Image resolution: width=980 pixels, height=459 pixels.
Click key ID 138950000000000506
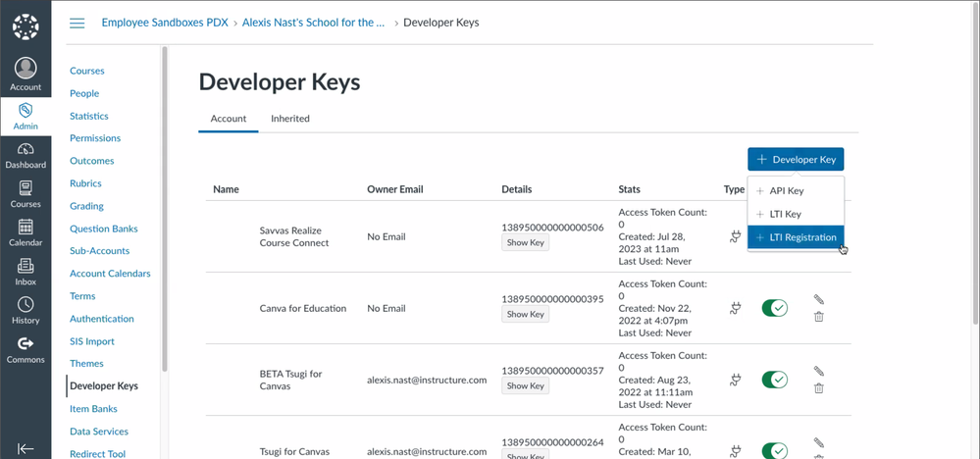point(552,228)
